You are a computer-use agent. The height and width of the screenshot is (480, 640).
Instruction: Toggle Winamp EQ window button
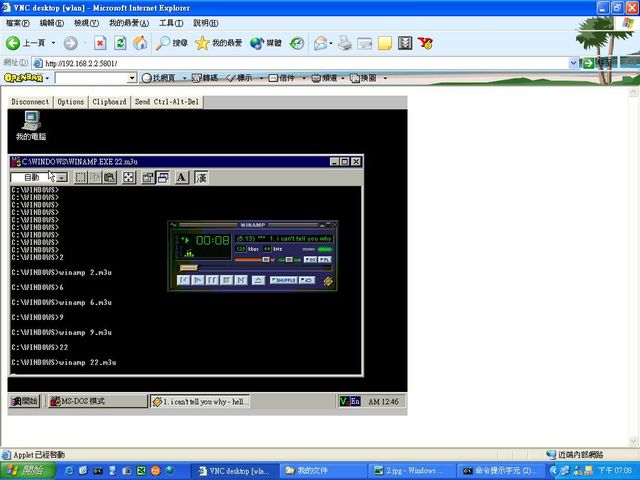[310, 260]
